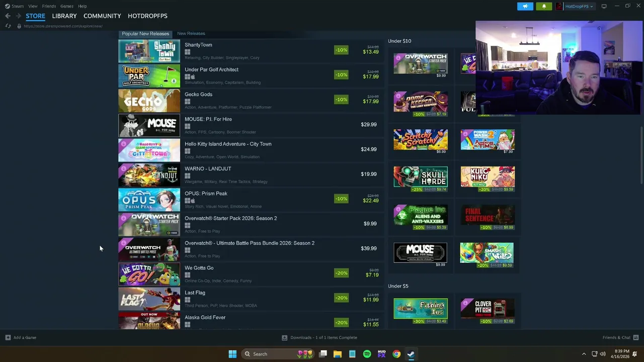The image size is (644, 362).
Task: Select the Popular New Releases tab
Action: pyautogui.click(x=145, y=34)
